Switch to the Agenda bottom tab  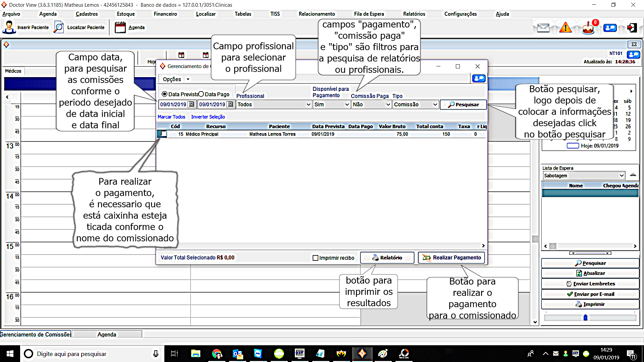tap(107, 335)
